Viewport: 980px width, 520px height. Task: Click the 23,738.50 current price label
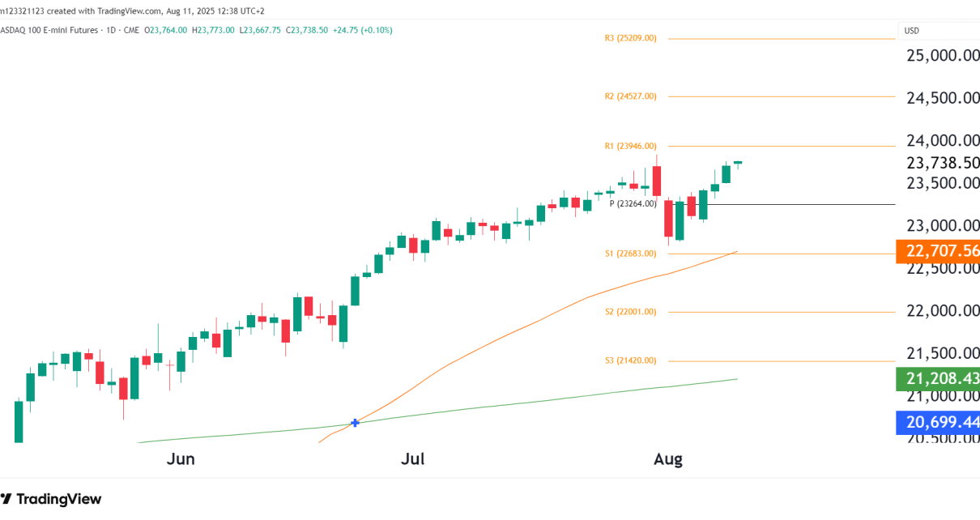point(943,163)
